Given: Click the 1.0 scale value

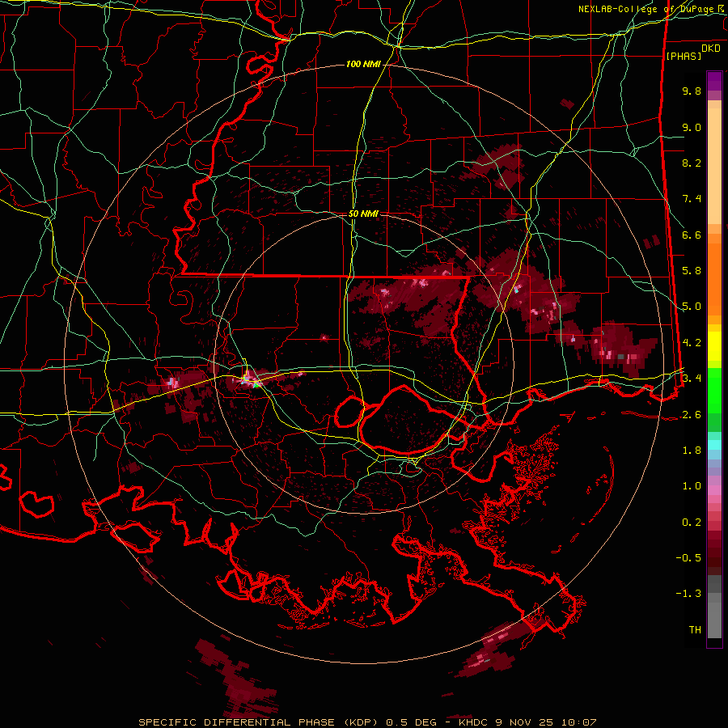Looking at the screenshot, I should [x=692, y=486].
